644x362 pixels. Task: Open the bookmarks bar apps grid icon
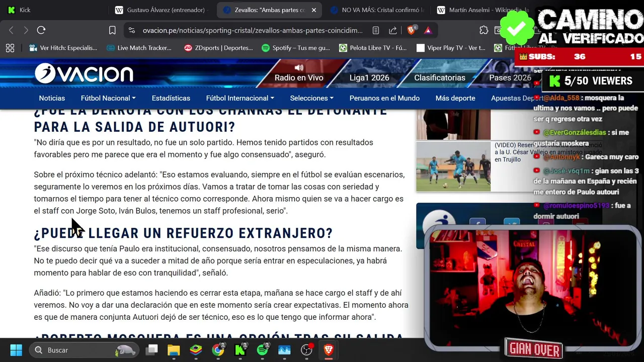(x=10, y=48)
